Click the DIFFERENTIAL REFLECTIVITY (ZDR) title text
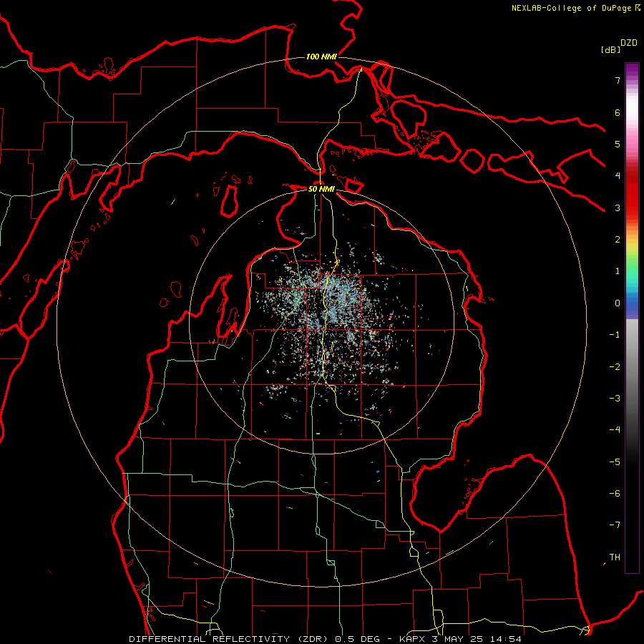The height and width of the screenshot is (644, 644). coord(230,639)
